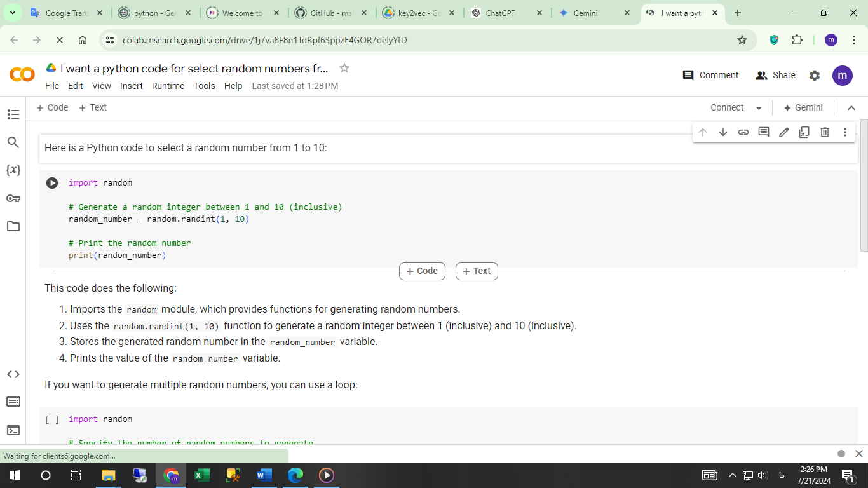Screen dimensions: 868x488
Task: Open the Gemini panel button
Action: click(803, 108)
